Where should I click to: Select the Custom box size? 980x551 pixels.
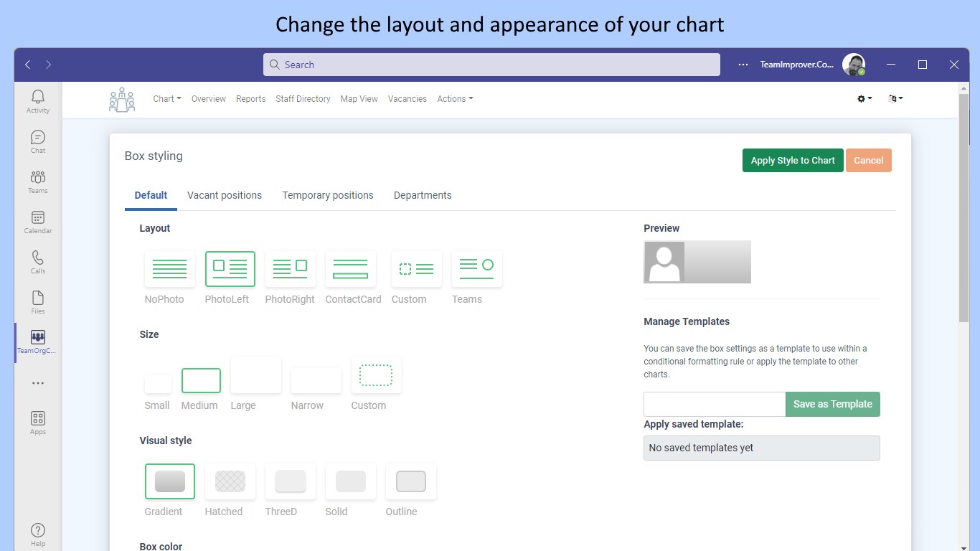[377, 375]
